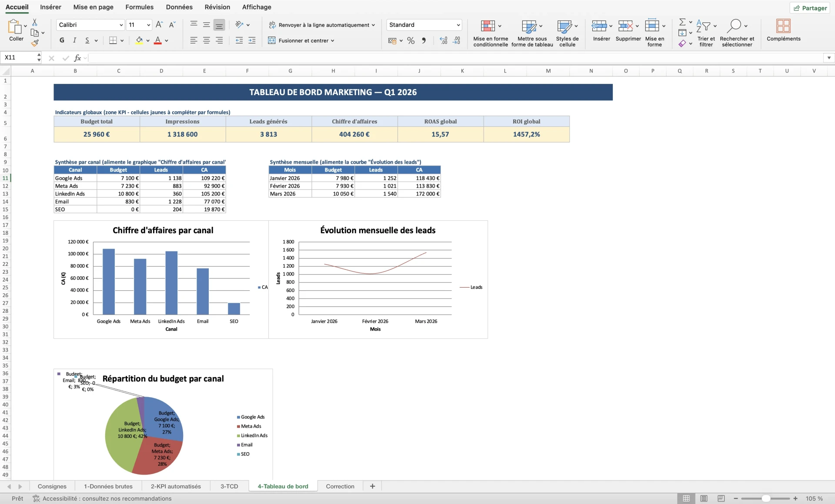Screen dimensions: 835x504
Task: Toggle underline formatting (S)
Action: (87, 40)
